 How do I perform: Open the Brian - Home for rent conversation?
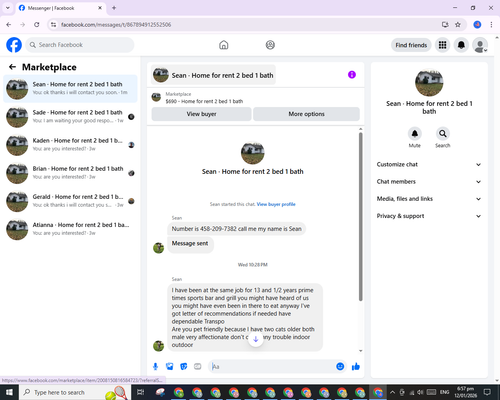[70, 173]
